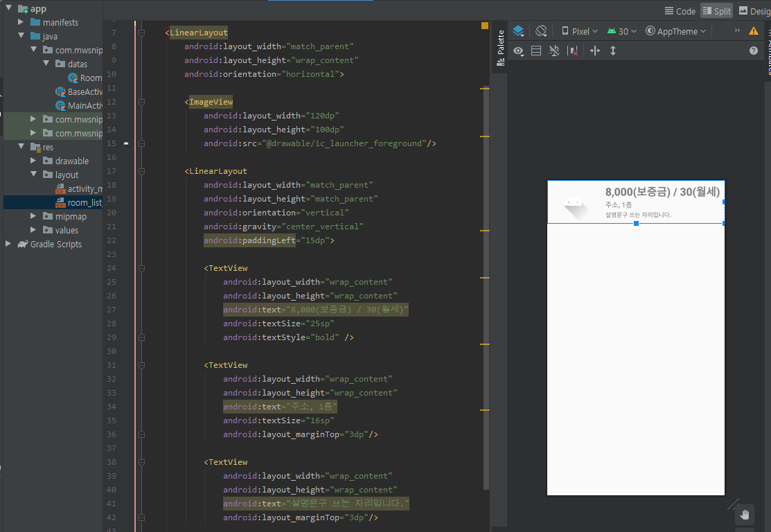This screenshot has width=771, height=532.
Task: Select the room_list layout file
Action: point(79,202)
